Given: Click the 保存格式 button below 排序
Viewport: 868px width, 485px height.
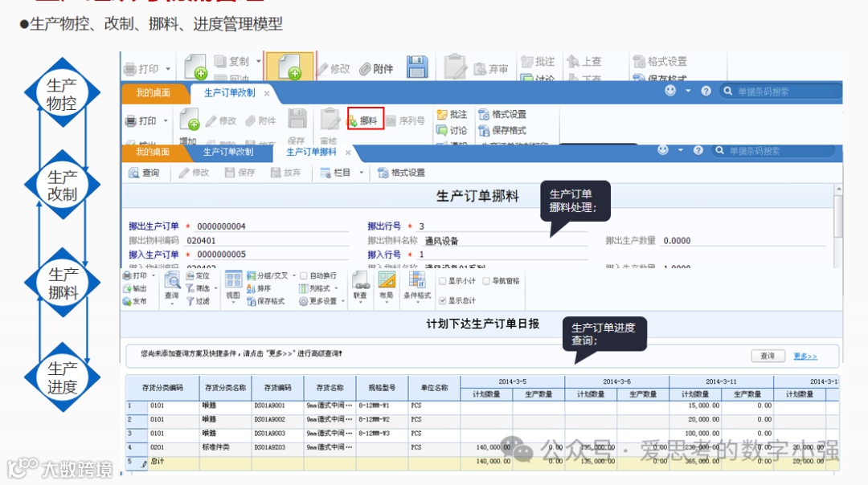Looking at the screenshot, I should (265, 301).
